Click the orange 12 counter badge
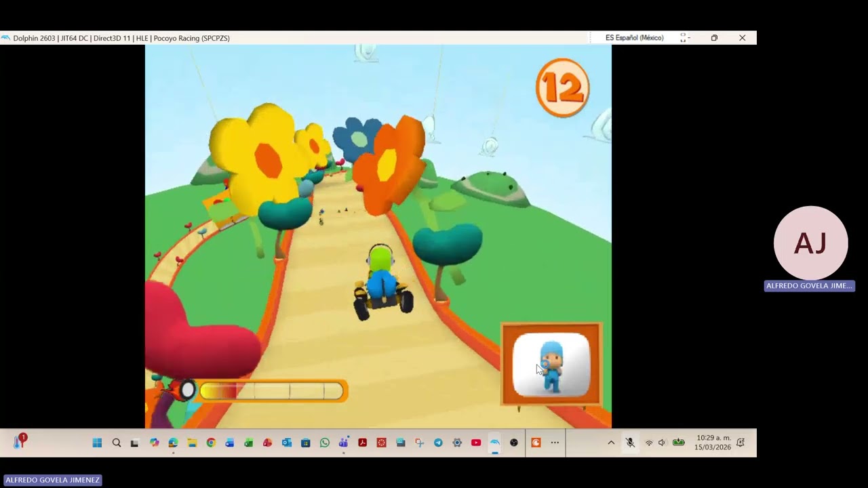This screenshot has height=488, width=868. (x=562, y=88)
